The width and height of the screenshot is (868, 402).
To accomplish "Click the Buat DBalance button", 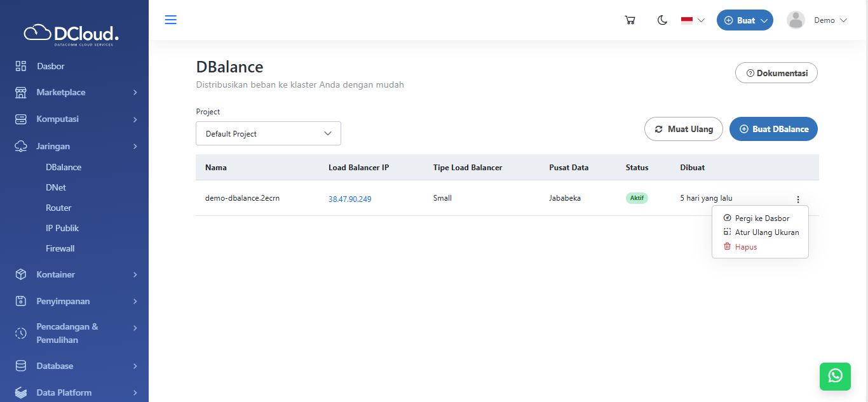I will point(773,129).
